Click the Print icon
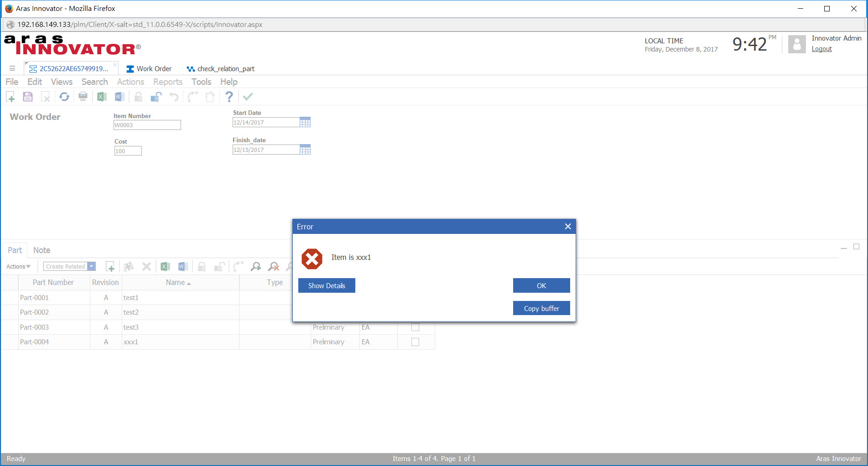 pos(83,97)
